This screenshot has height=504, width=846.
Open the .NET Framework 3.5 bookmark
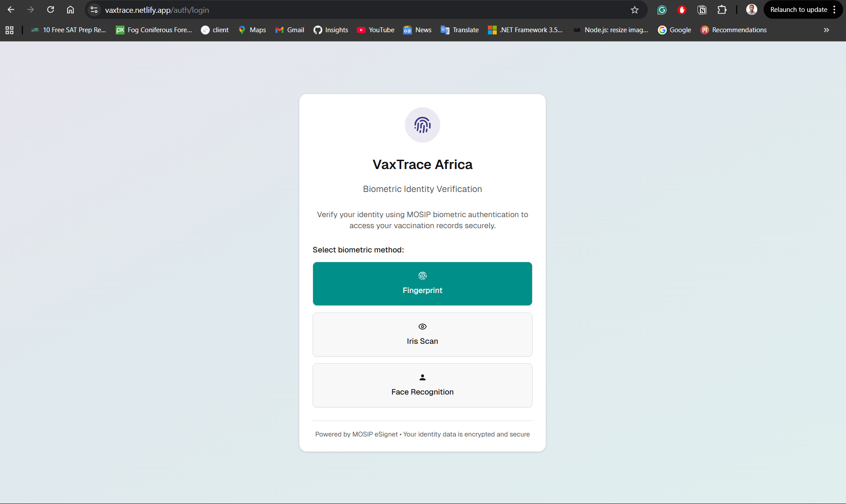(x=525, y=30)
